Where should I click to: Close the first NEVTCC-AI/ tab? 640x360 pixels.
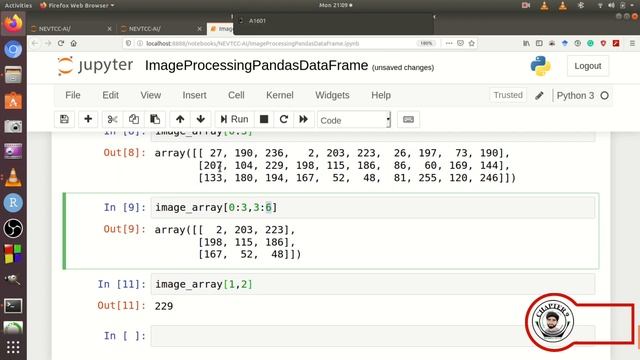(109, 29)
